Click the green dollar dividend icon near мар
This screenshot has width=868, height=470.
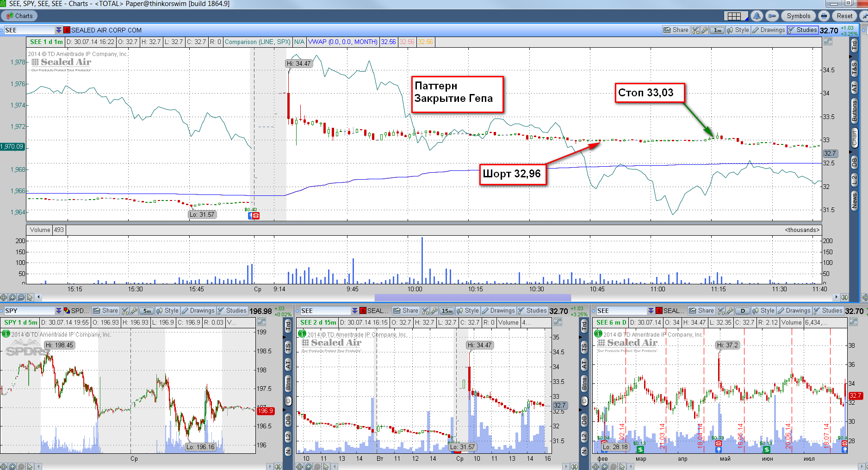pyautogui.click(x=640, y=449)
